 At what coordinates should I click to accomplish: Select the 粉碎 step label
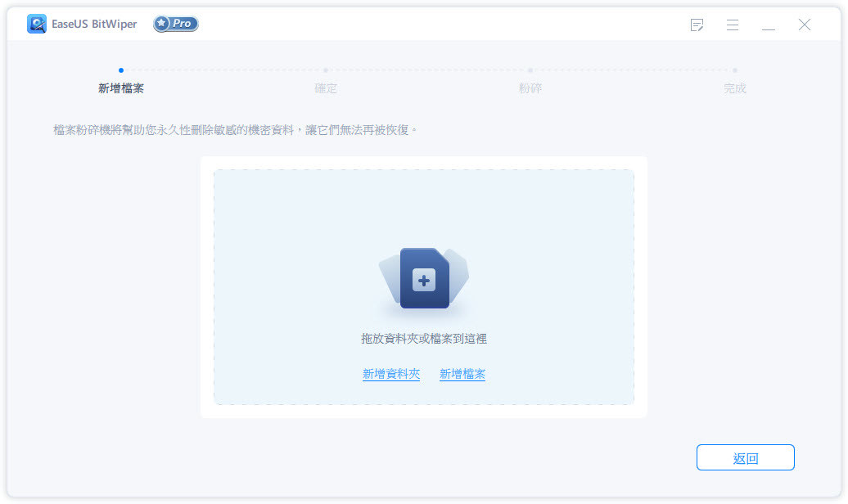(530, 88)
